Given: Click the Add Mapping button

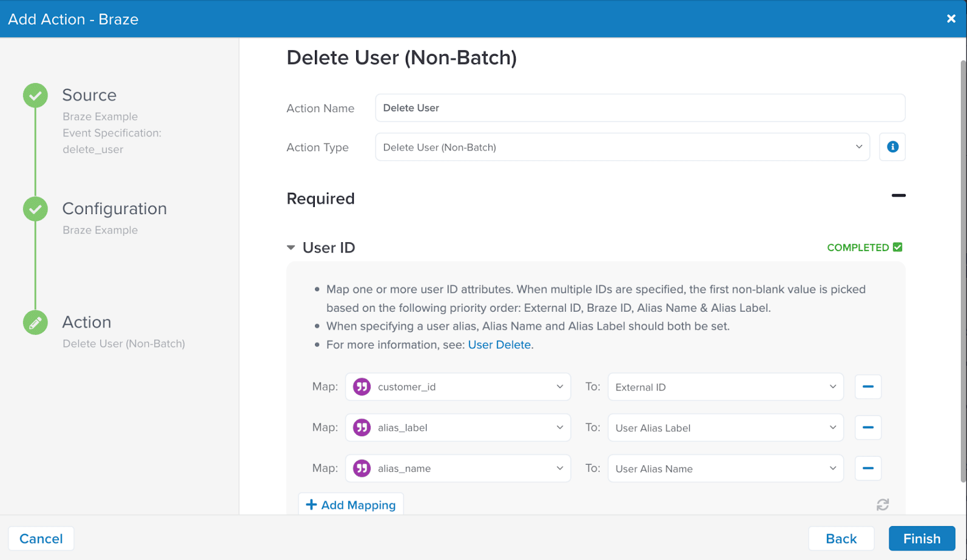Looking at the screenshot, I should pos(351,505).
